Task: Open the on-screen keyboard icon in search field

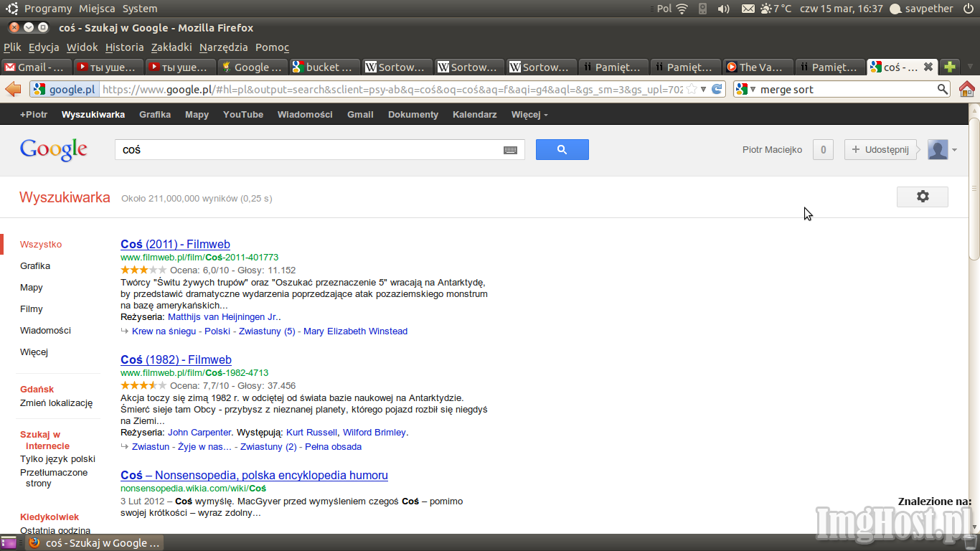Action: click(x=510, y=150)
